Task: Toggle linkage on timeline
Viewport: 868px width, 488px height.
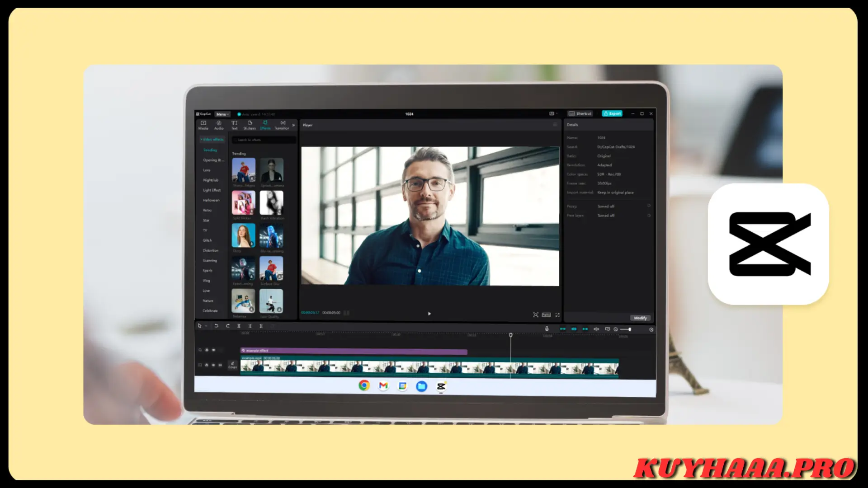Action: [x=585, y=329]
